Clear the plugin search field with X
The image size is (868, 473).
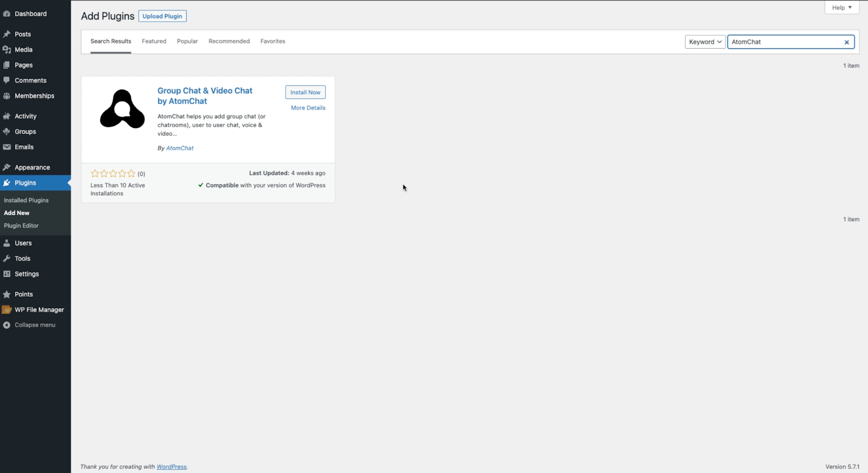tap(846, 42)
